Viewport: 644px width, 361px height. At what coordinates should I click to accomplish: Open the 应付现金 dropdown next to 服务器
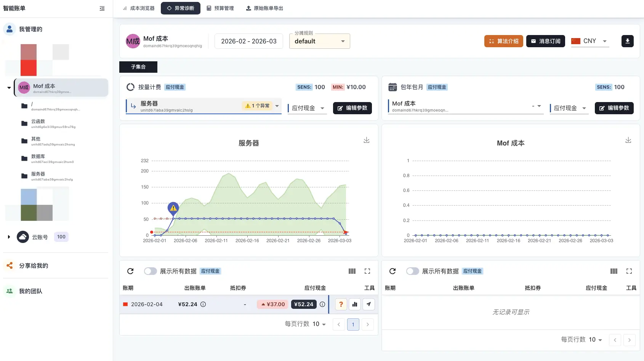click(x=307, y=108)
